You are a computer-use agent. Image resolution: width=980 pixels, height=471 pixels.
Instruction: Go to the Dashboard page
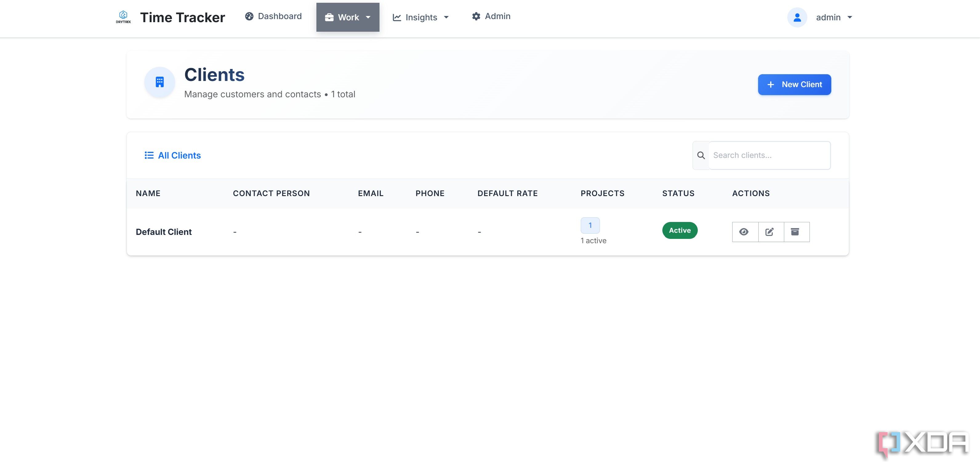[273, 16]
